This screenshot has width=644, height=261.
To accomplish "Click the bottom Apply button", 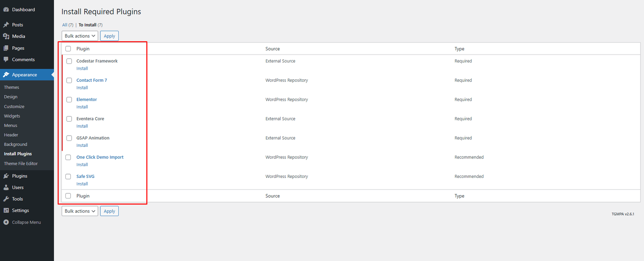I will 109,211.
